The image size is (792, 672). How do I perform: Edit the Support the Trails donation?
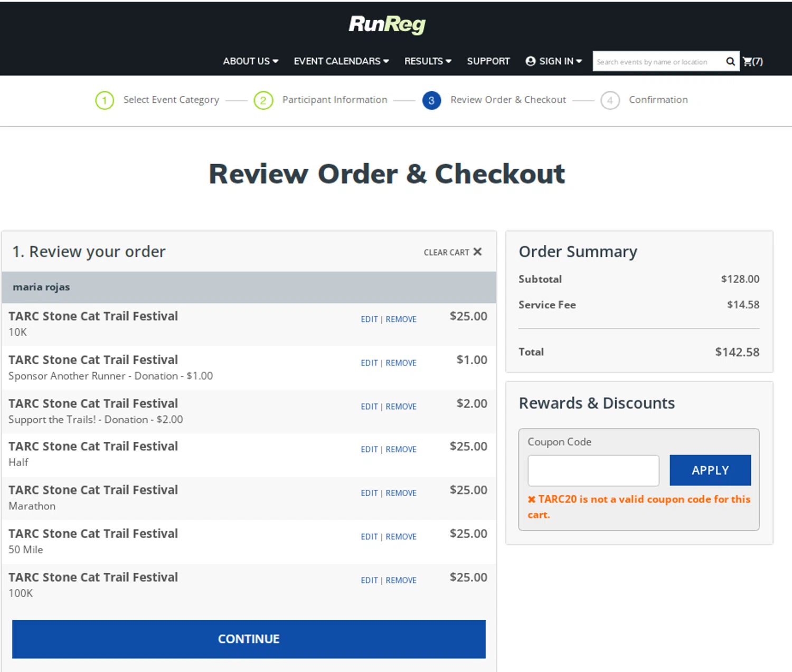[369, 406]
